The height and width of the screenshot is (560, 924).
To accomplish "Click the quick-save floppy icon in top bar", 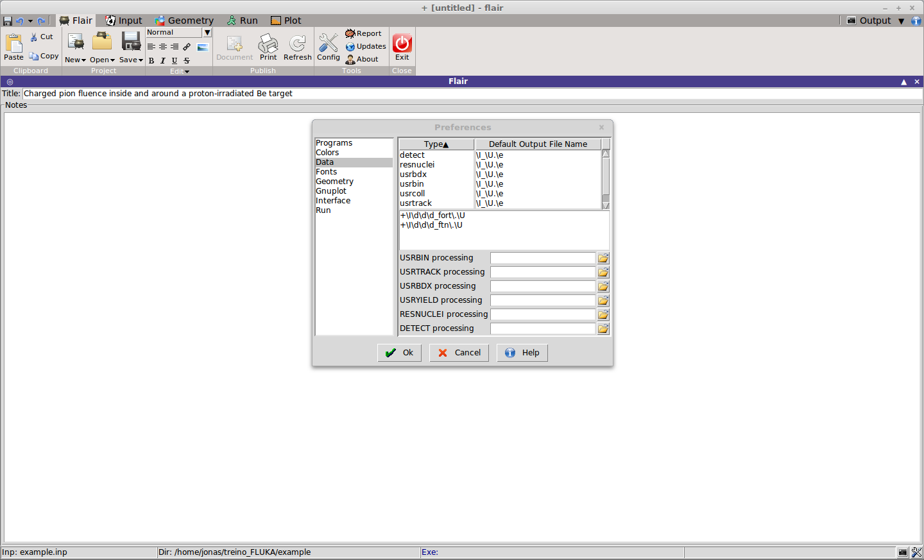I will pyautogui.click(x=8, y=21).
